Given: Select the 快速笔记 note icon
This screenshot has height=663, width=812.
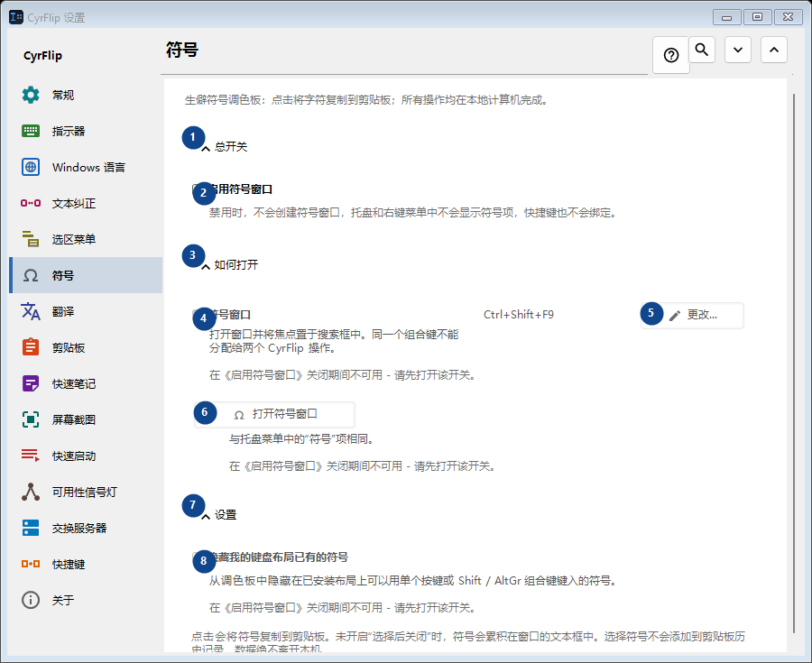Looking at the screenshot, I should click(31, 383).
